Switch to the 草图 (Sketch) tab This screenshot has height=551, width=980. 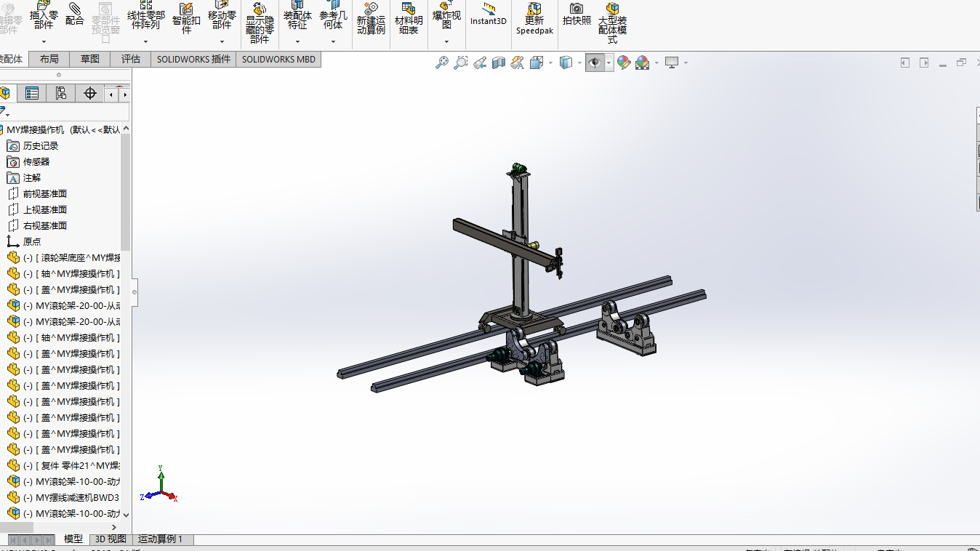click(x=90, y=59)
